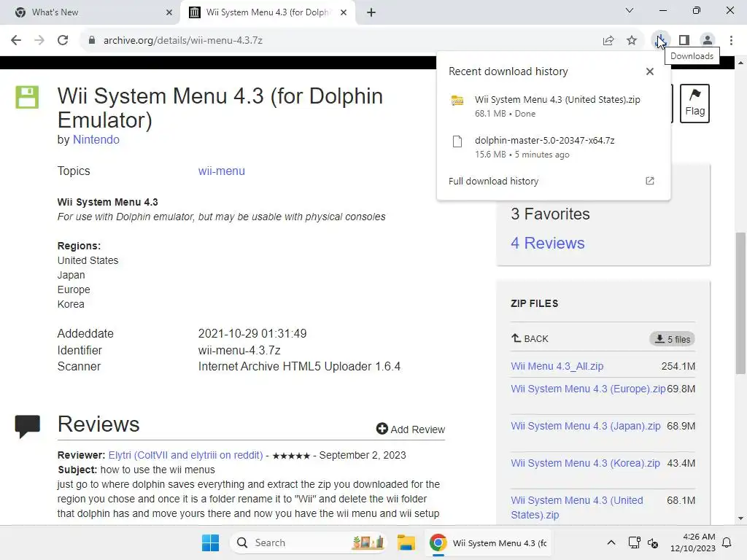Go BACK in the ZIP files list
The height and width of the screenshot is (560, 747).
click(x=530, y=338)
